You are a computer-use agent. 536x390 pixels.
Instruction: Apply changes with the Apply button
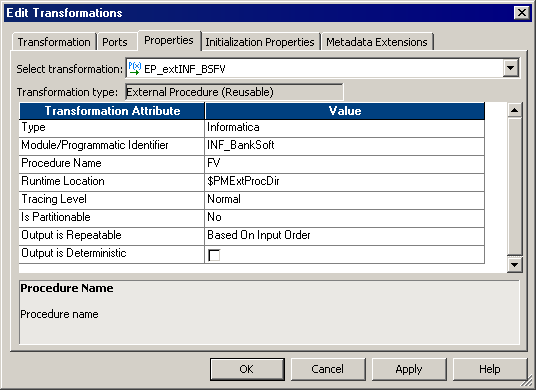click(x=409, y=369)
